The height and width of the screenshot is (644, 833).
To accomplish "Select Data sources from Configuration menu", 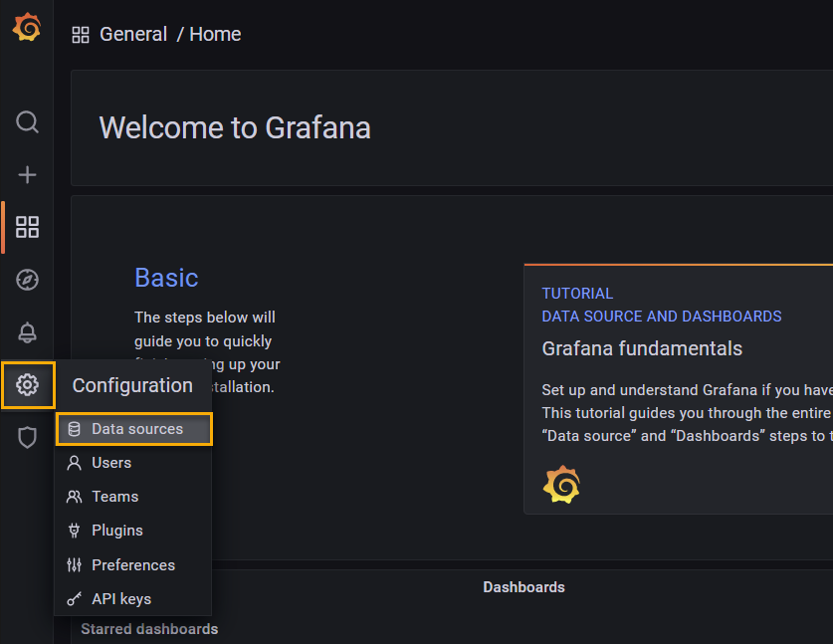I will point(134,429).
